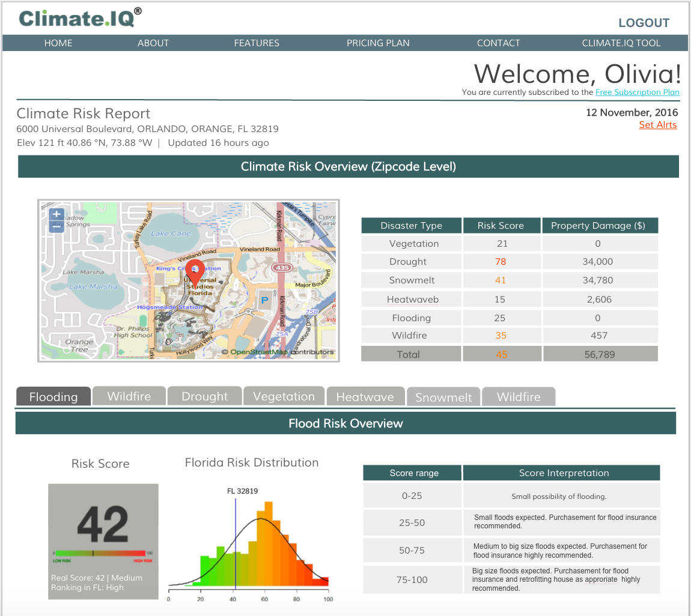
Task: Select the 25-50 score range cell
Action: [x=412, y=523]
